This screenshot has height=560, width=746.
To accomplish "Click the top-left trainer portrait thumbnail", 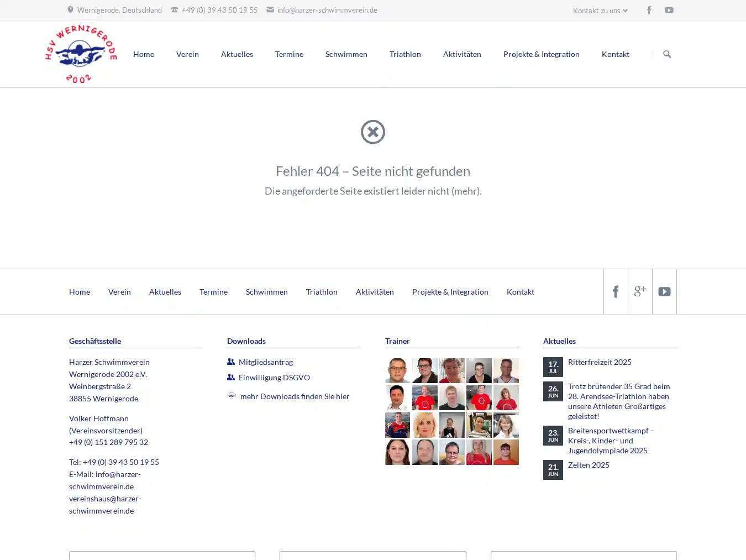I will [x=397, y=370].
